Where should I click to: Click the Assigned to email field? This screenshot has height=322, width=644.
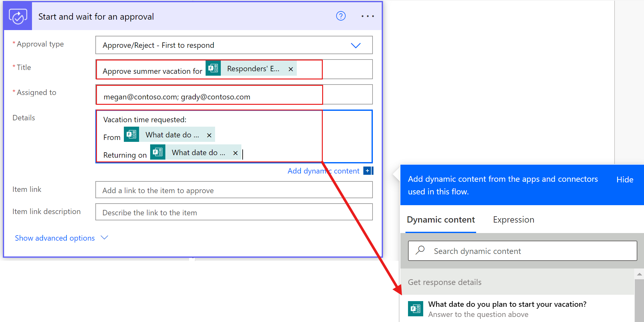234,94
